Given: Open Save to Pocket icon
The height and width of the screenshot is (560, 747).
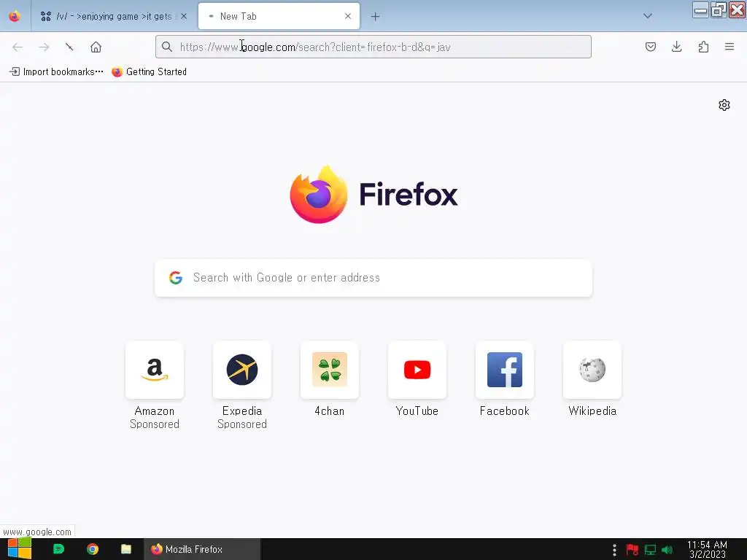Looking at the screenshot, I should (x=651, y=47).
